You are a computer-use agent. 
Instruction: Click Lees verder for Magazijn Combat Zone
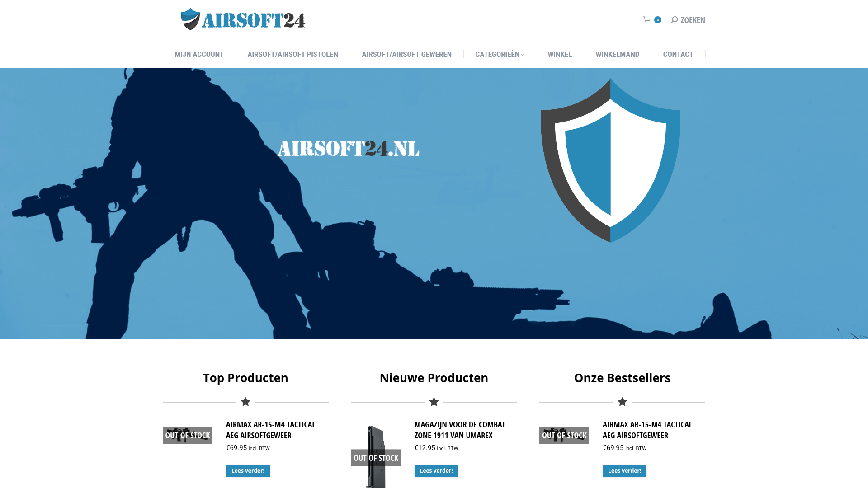436,471
